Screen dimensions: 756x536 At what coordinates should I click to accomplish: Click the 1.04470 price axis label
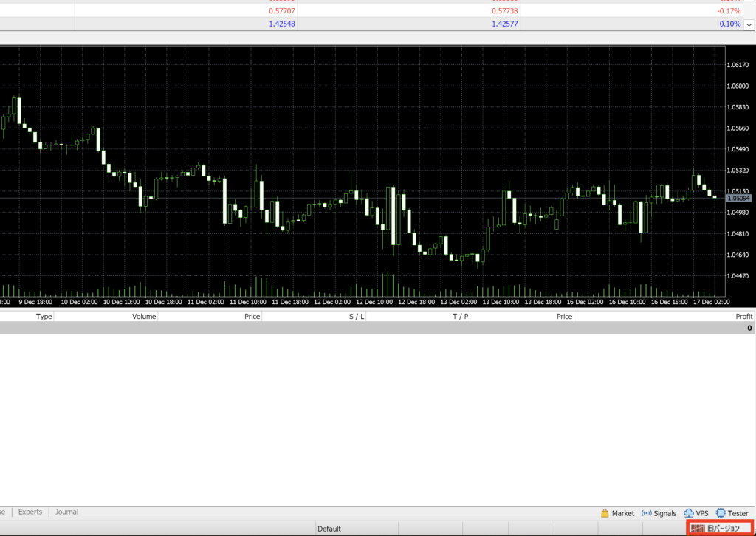pos(738,276)
